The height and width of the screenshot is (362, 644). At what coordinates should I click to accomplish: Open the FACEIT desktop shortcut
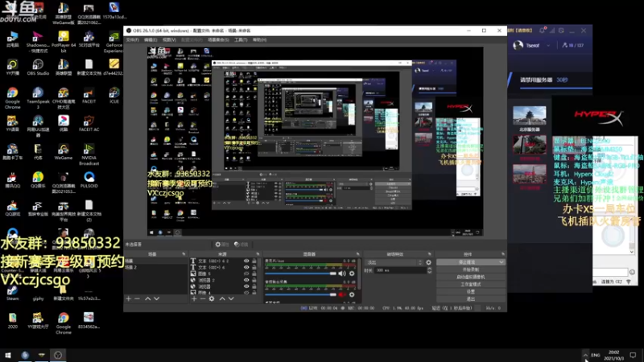tap(89, 95)
